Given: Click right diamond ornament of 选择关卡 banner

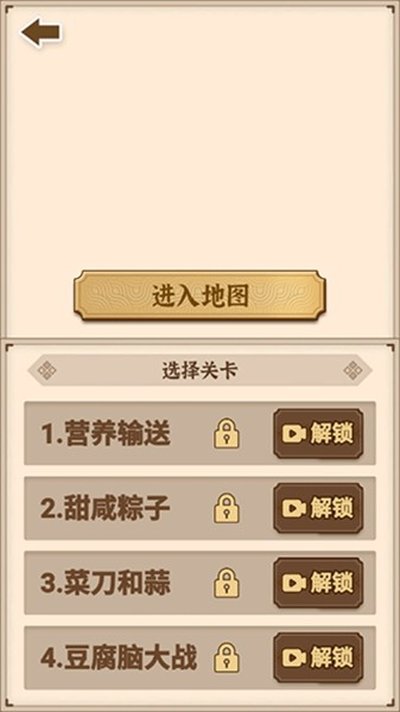Looking at the screenshot, I should [x=353, y=371].
